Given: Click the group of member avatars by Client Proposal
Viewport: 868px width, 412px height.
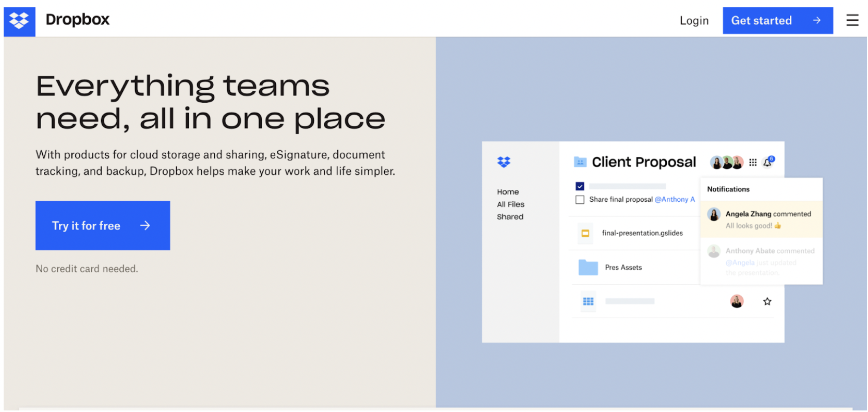Looking at the screenshot, I should click(727, 163).
